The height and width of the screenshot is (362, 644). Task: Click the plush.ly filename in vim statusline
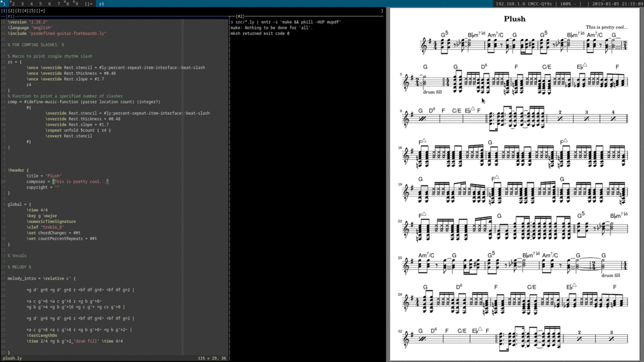(13, 358)
